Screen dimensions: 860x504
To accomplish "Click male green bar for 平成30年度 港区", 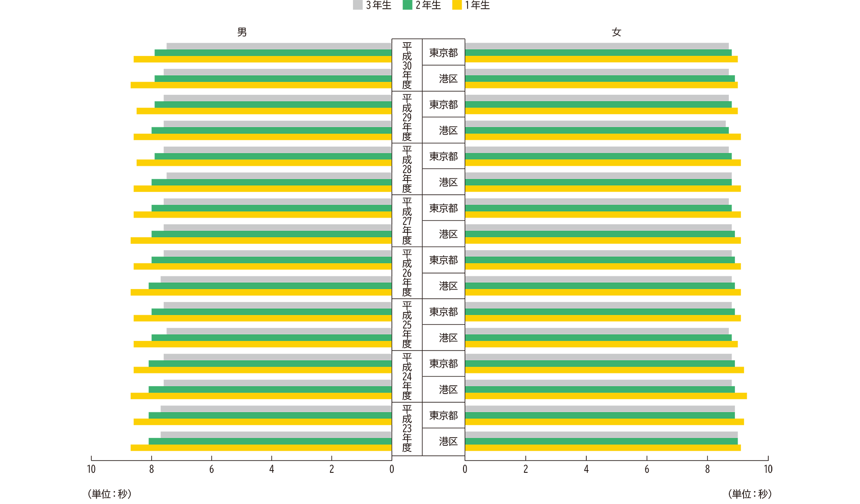I will pyautogui.click(x=273, y=79).
